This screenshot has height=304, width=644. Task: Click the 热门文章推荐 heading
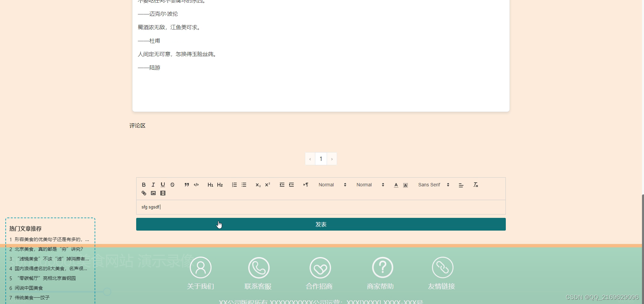pyautogui.click(x=25, y=229)
